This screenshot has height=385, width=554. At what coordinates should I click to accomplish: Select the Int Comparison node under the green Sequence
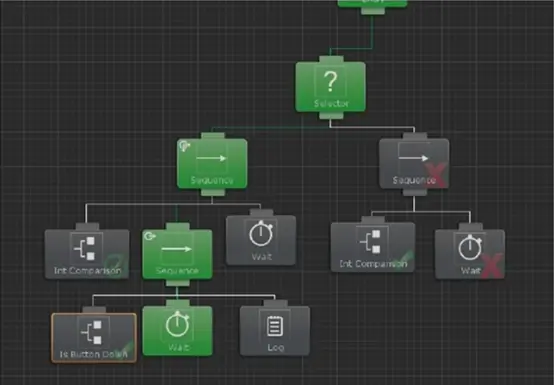(87, 254)
